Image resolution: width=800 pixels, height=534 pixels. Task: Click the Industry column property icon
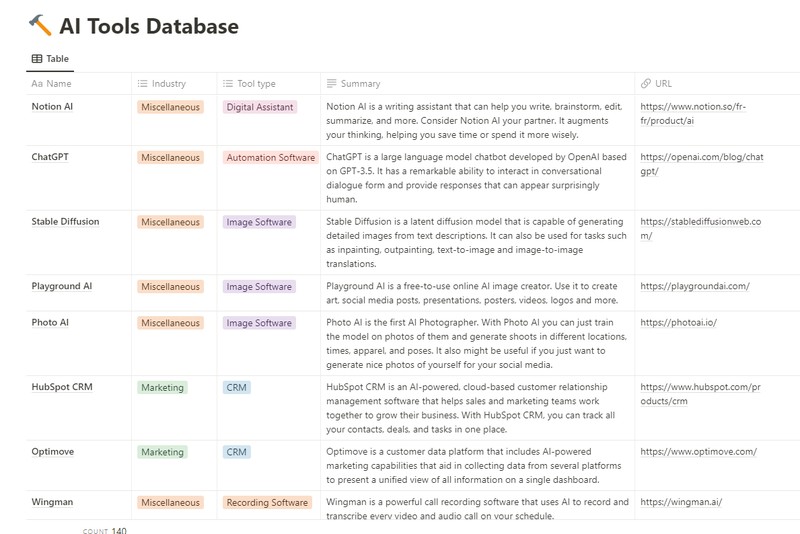142,84
